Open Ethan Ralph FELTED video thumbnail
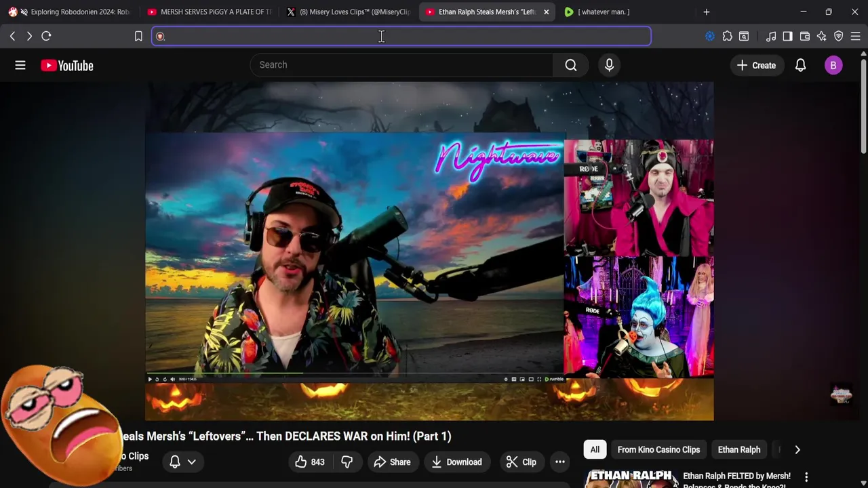Screen dimensions: 868x488 coord(631,479)
